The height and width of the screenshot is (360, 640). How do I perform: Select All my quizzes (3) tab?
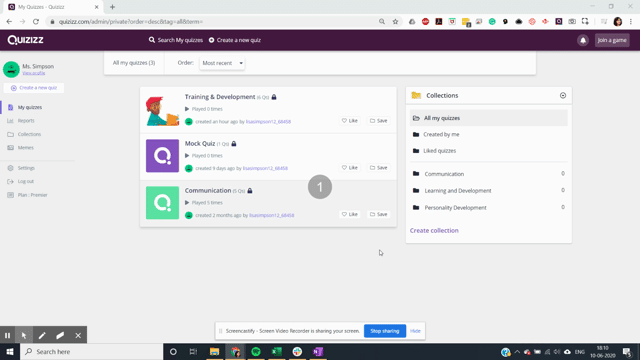coord(134,63)
